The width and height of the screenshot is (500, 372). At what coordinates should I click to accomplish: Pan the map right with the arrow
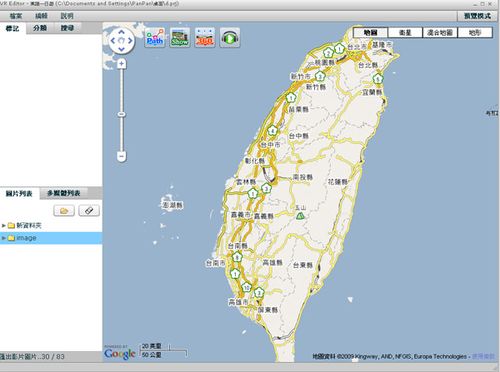click(x=130, y=41)
